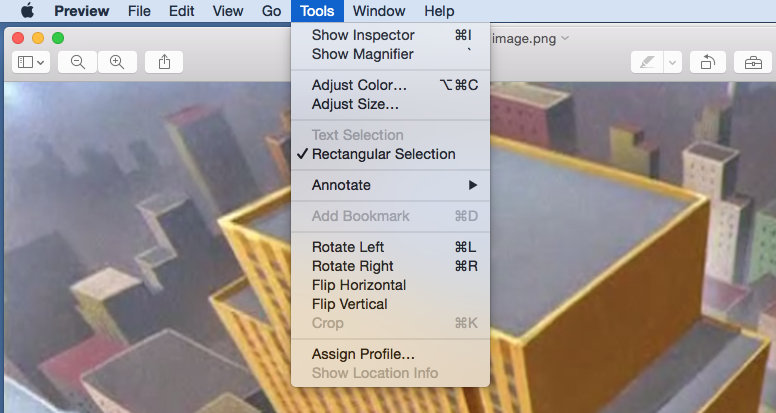Click the yellow minimize window button

click(x=38, y=38)
